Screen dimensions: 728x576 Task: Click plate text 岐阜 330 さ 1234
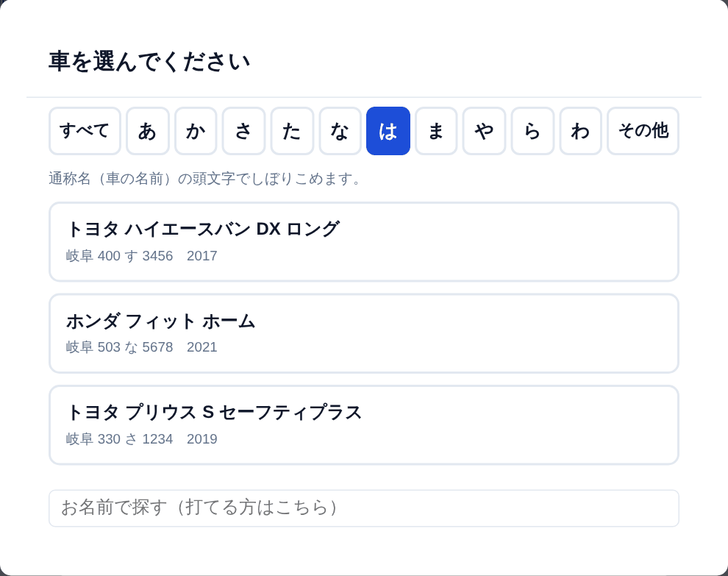[119, 439]
